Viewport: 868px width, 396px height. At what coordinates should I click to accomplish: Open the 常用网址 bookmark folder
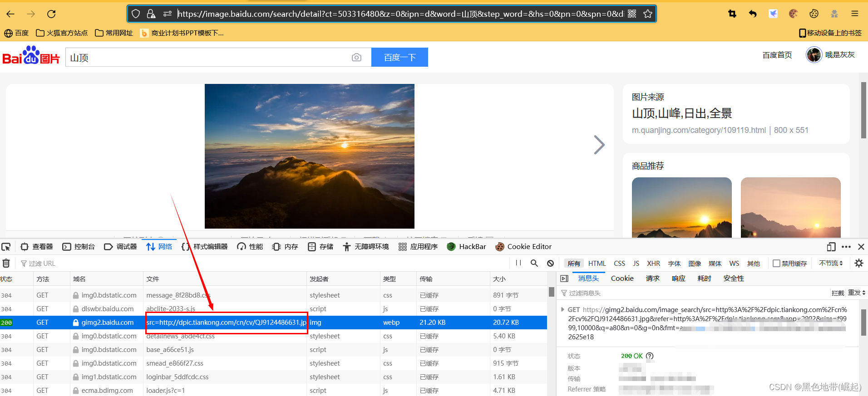point(114,33)
